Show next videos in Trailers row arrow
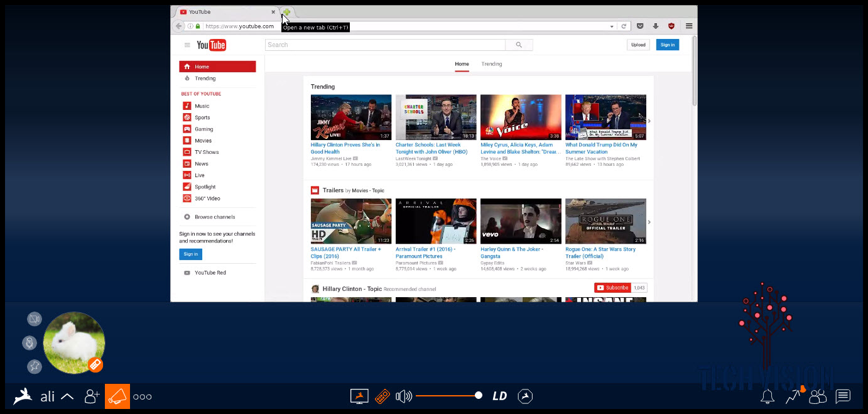Viewport: 868px width, 414px height. pyautogui.click(x=649, y=222)
